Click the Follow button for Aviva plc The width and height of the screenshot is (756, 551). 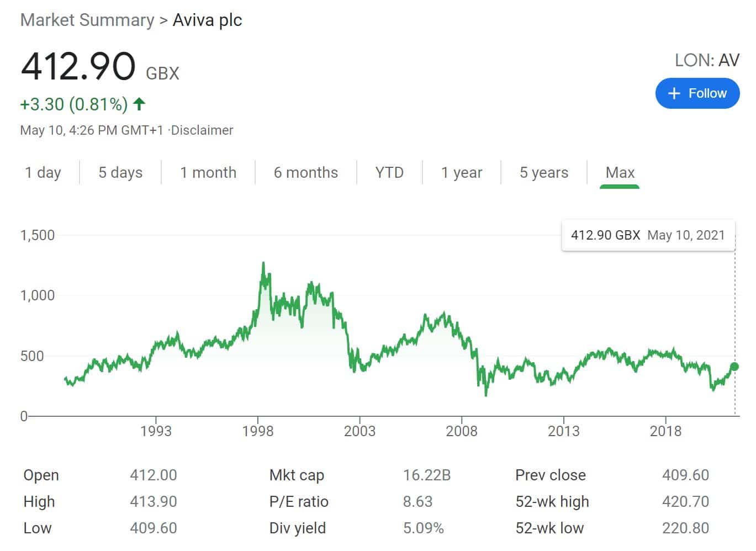(697, 93)
